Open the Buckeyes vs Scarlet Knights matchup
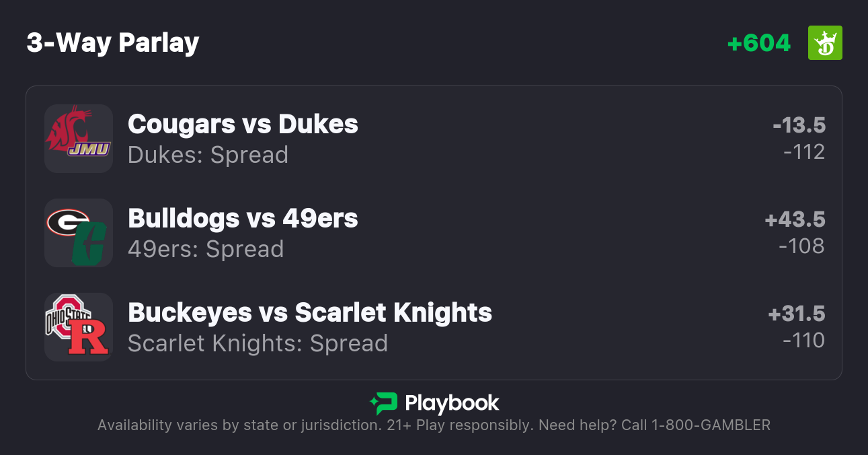Viewport: 868px width, 455px height. click(310, 313)
